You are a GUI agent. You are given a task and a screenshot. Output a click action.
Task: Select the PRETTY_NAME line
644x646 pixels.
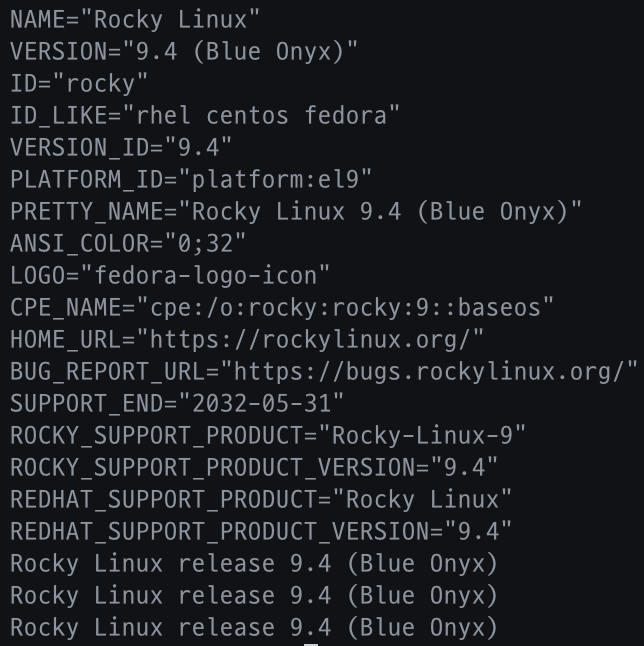tap(296, 211)
